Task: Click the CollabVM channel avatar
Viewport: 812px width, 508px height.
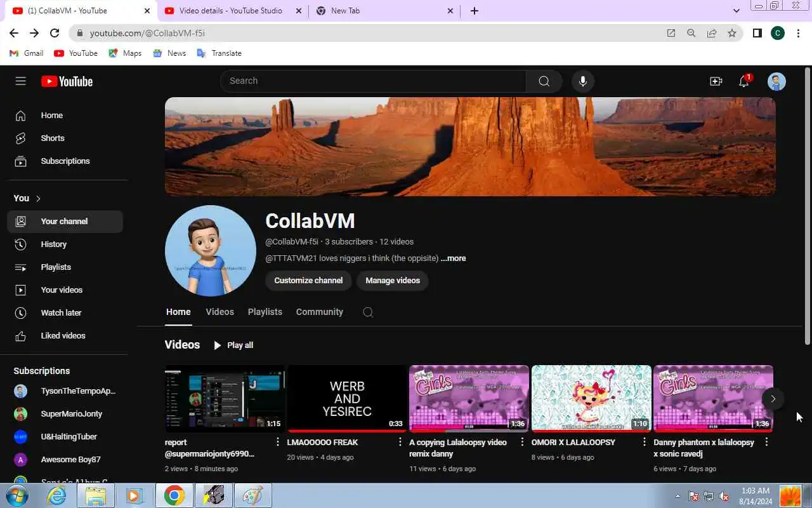Action: click(x=211, y=251)
